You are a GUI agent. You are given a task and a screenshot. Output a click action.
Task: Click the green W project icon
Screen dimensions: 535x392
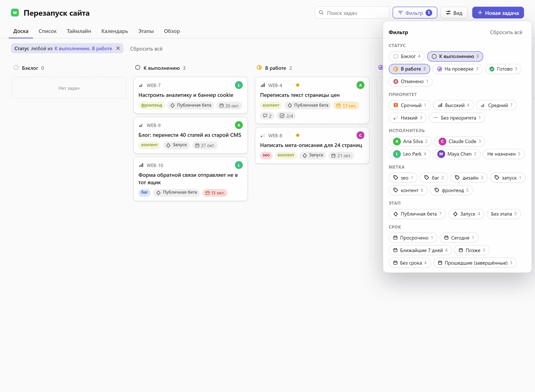coord(15,13)
